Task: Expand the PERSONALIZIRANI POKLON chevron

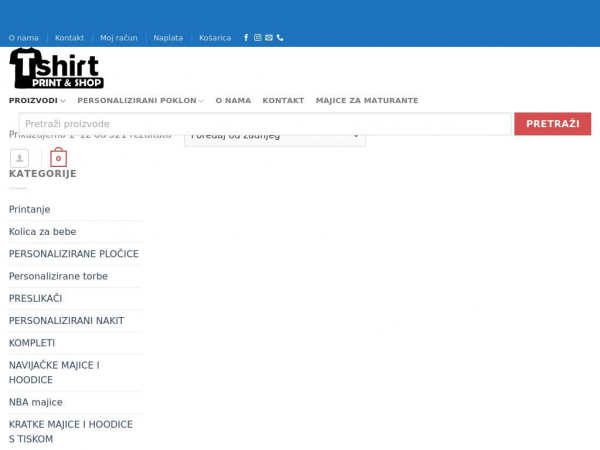Action: tap(201, 101)
